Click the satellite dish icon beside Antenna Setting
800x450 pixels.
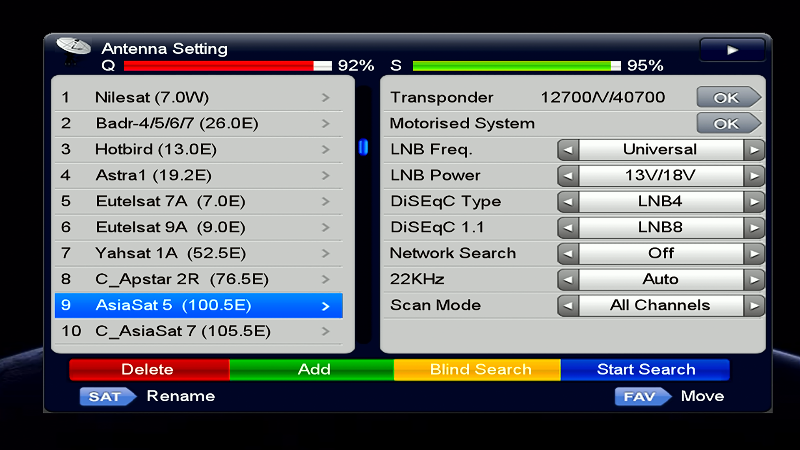tap(73, 51)
